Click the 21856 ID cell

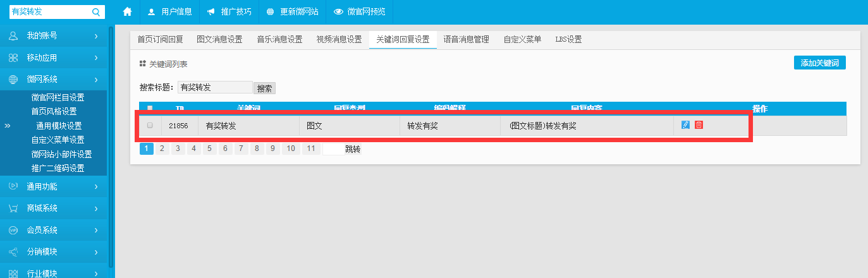tap(180, 126)
